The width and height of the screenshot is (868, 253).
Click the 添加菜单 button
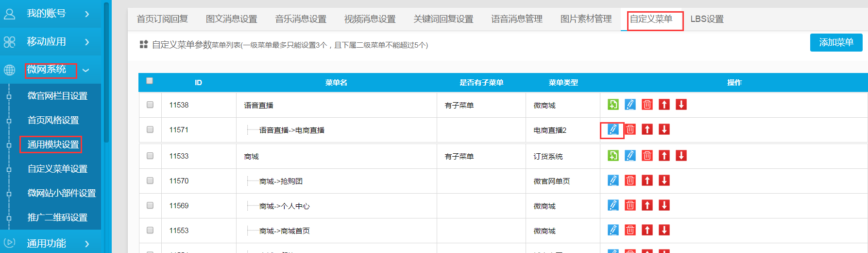coord(836,42)
